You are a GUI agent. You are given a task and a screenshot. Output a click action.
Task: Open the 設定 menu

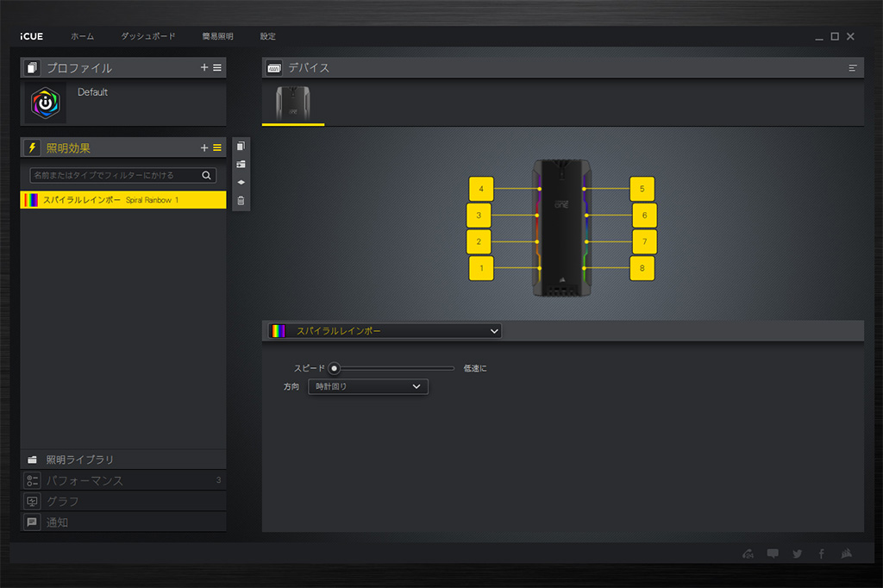[267, 36]
